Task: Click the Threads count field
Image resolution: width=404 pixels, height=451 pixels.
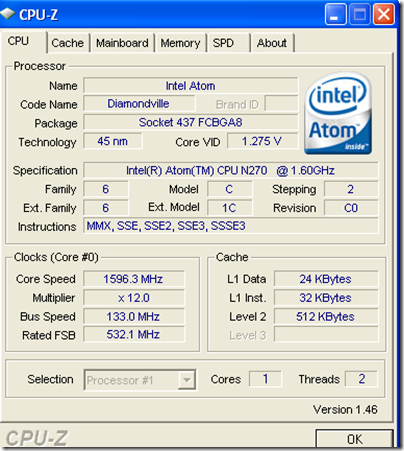Action: tap(361, 379)
